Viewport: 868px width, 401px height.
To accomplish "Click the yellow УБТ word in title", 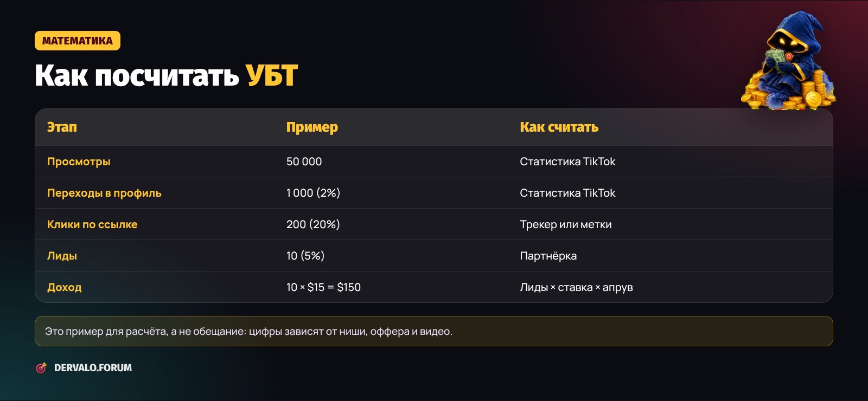I will tap(272, 75).
